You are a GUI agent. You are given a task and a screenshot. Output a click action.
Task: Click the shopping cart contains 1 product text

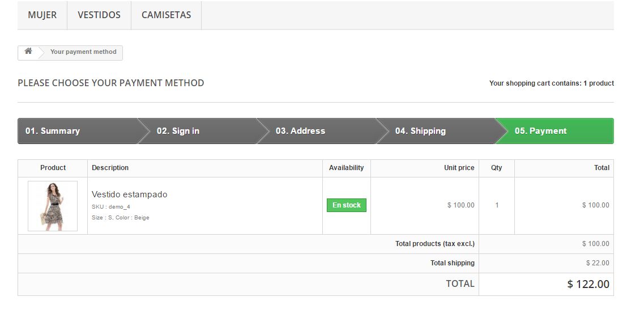point(551,83)
